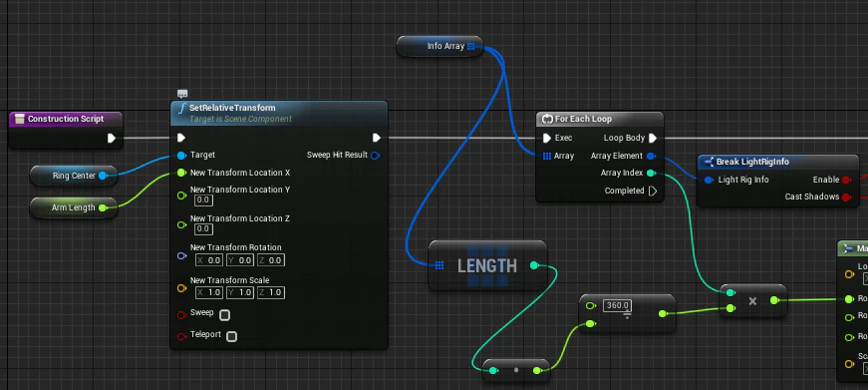Click the divide node output pin

tap(663, 314)
